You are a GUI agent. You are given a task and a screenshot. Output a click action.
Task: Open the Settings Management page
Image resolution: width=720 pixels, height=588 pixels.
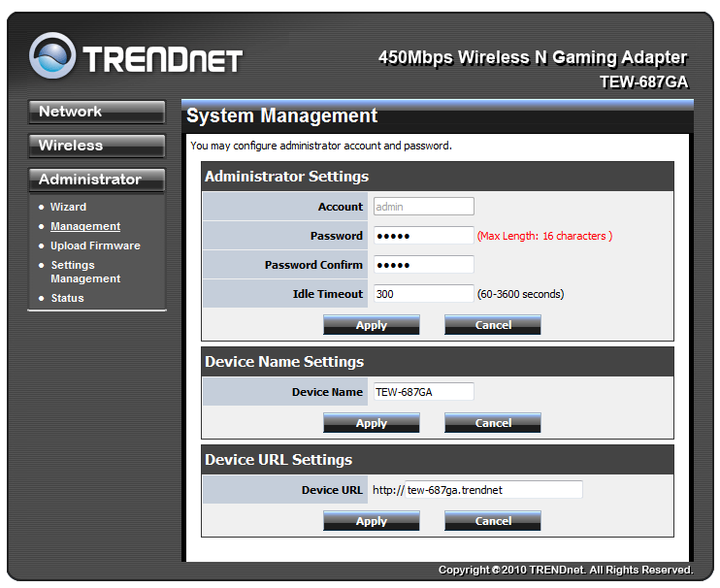coord(85,272)
